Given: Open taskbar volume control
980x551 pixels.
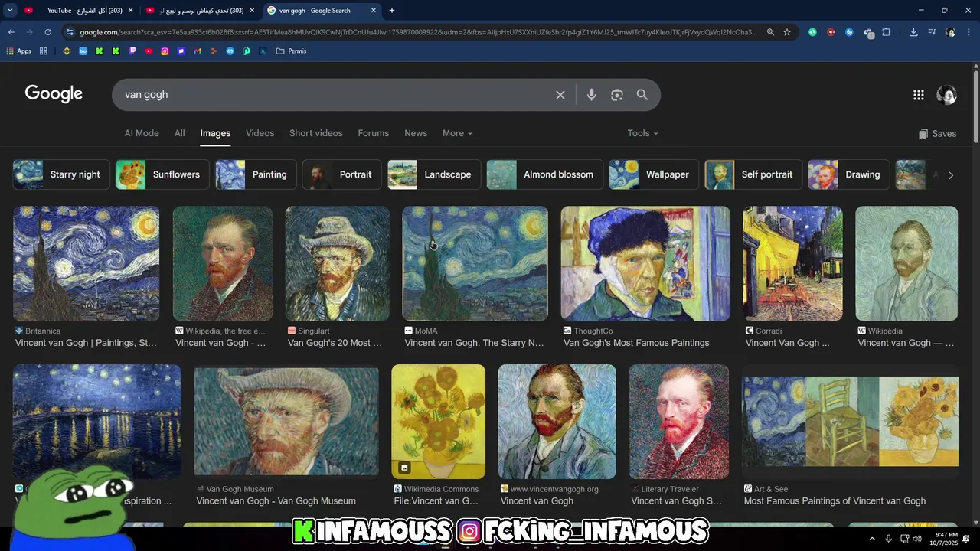Looking at the screenshot, I should (x=917, y=539).
